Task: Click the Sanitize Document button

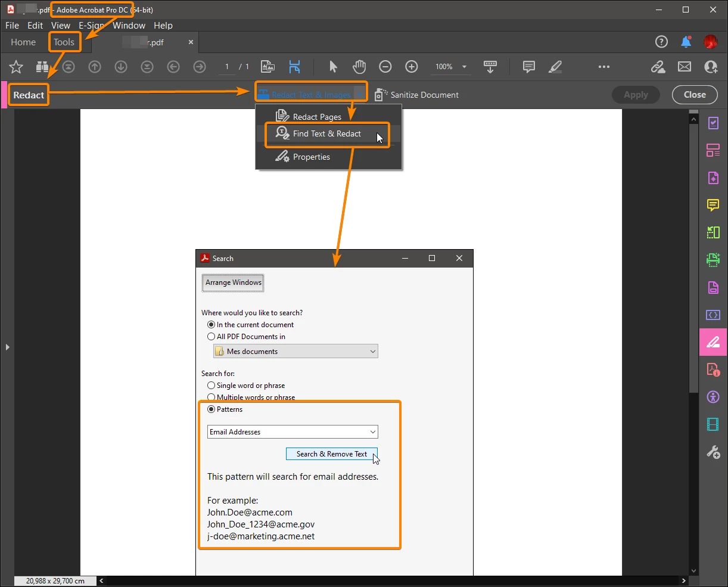Action: click(416, 94)
